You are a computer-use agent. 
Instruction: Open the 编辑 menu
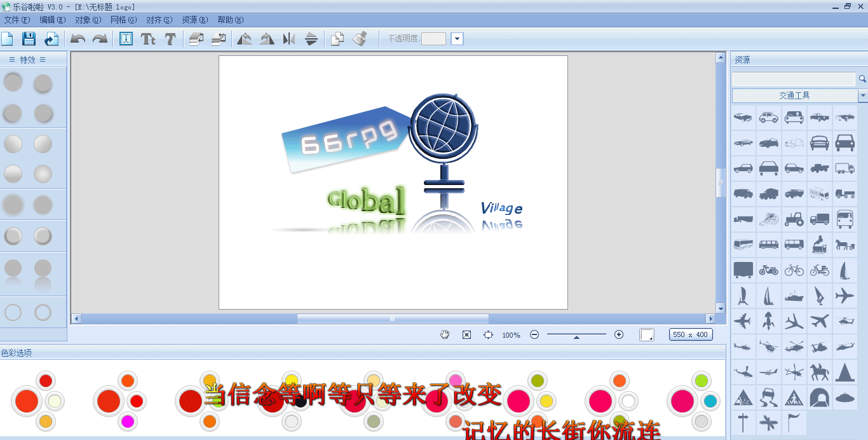[x=52, y=20]
